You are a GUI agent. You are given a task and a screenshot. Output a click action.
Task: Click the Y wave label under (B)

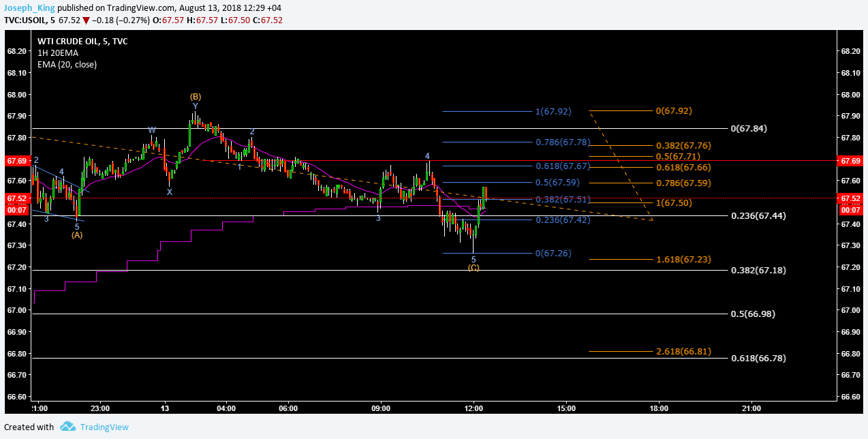196,106
